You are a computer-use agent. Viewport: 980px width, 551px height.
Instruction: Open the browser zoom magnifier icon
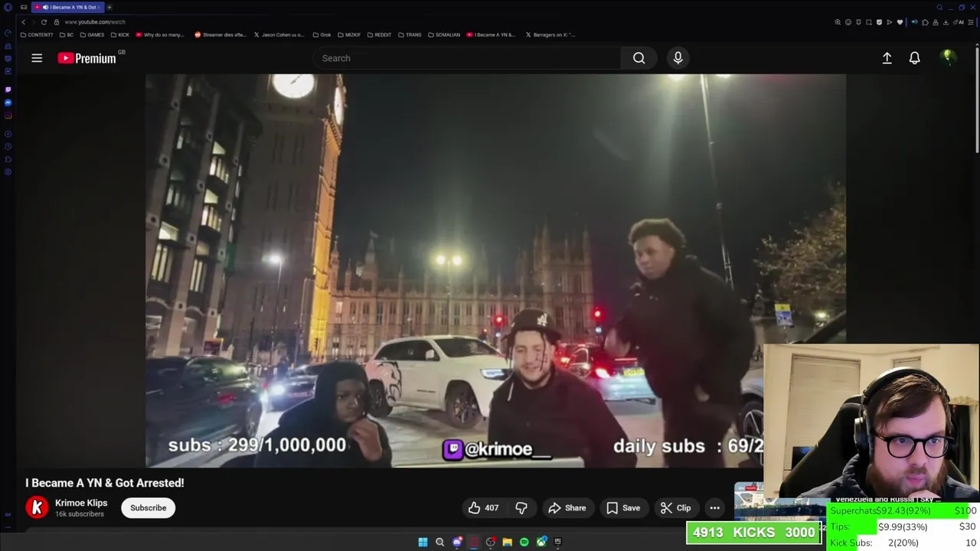pyautogui.click(x=838, y=22)
